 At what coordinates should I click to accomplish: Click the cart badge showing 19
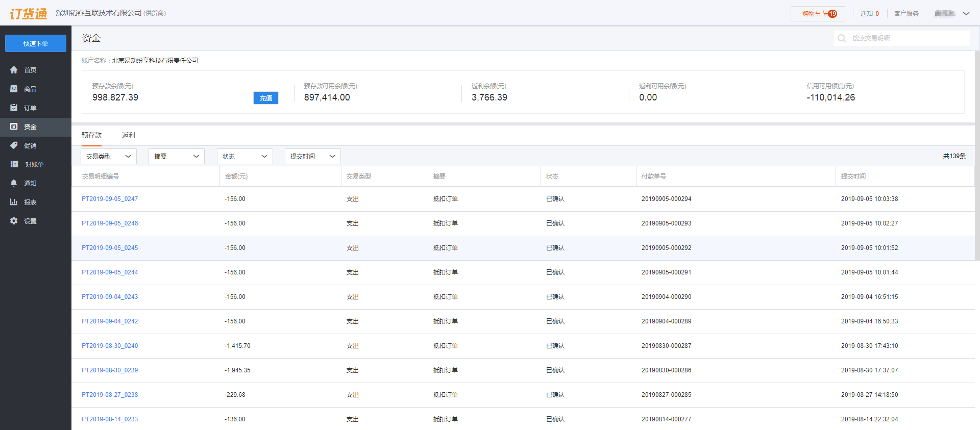832,14
